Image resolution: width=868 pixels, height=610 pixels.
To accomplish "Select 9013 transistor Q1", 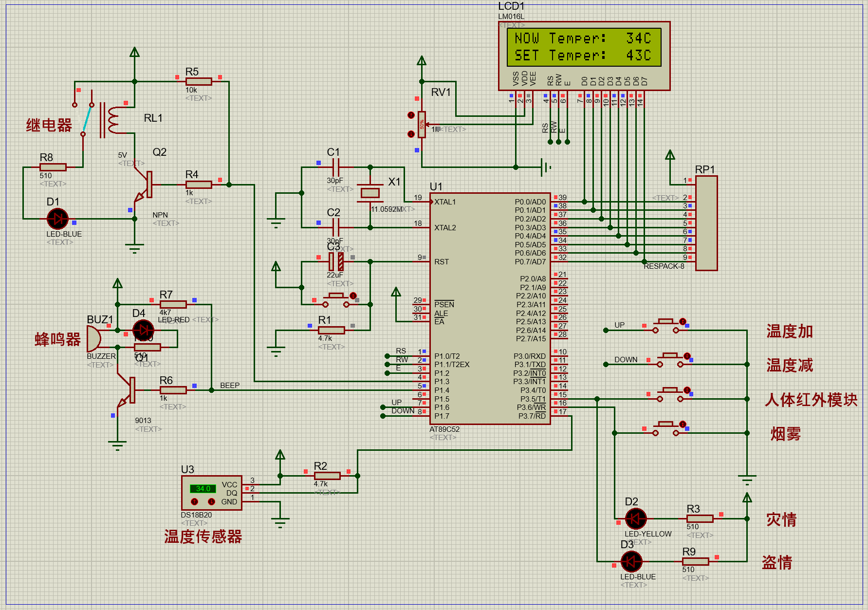I will click(x=127, y=390).
